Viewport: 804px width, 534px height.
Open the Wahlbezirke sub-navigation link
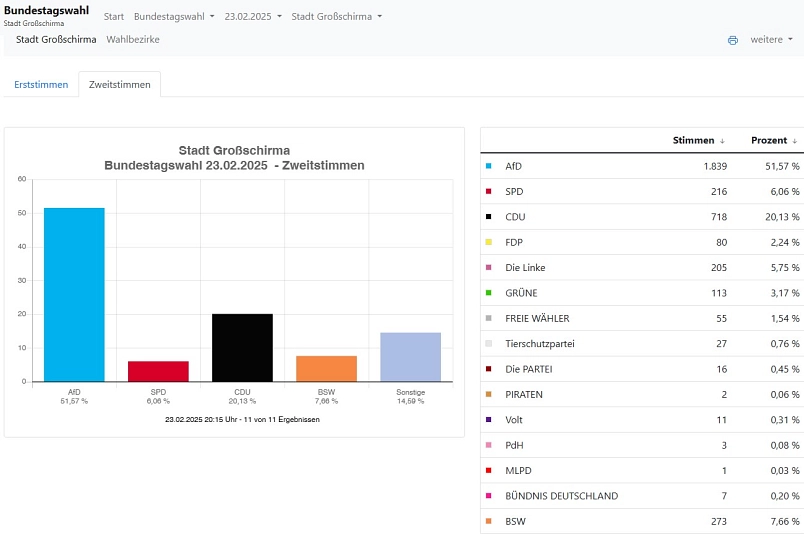(133, 39)
